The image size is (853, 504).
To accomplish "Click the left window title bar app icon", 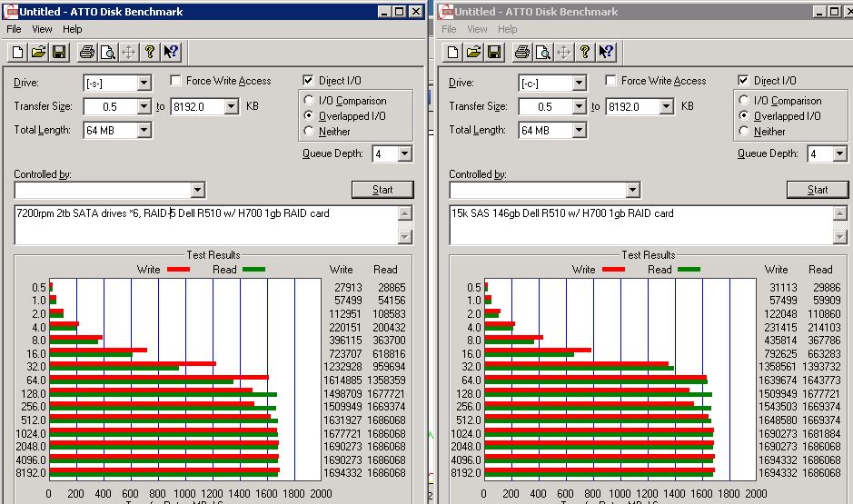I will click(x=10, y=12).
